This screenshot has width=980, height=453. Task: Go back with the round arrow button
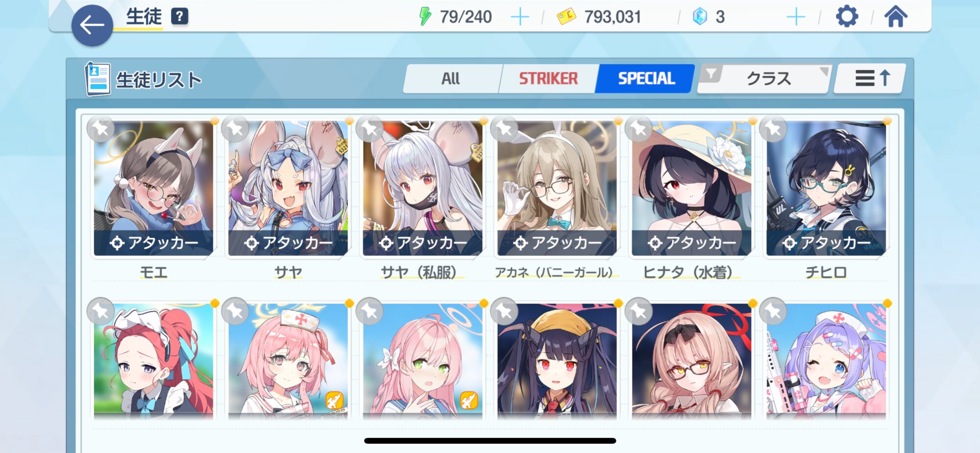click(92, 25)
